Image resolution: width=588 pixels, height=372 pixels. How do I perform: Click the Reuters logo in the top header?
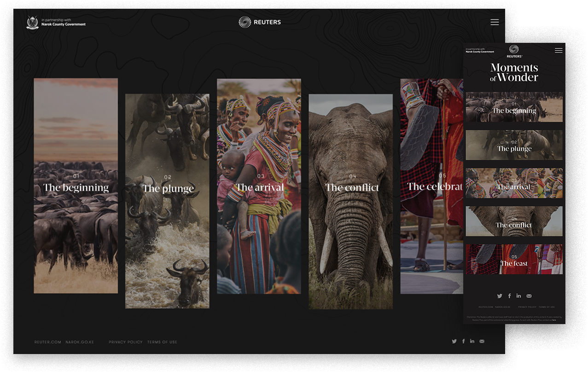[259, 22]
